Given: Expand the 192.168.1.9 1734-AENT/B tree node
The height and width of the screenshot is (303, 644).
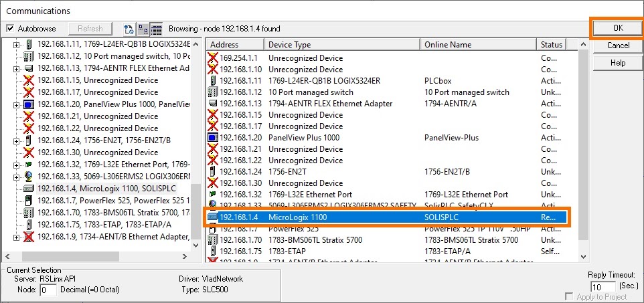Looking at the screenshot, I should click(17, 237).
